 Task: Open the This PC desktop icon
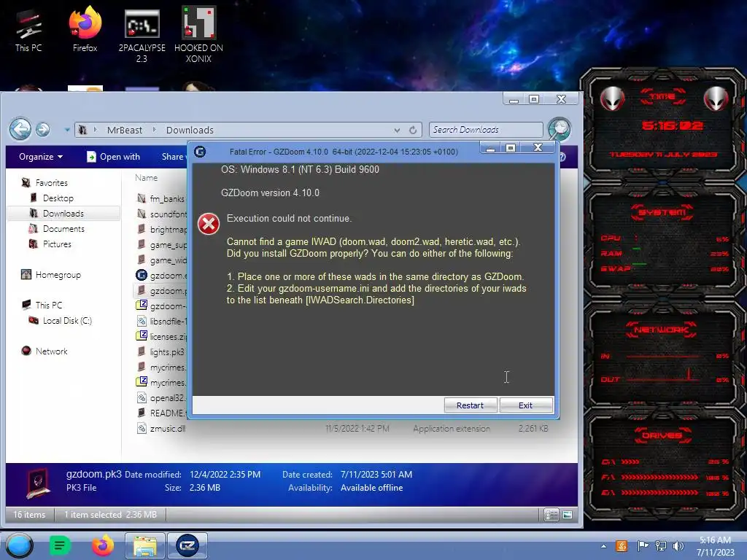coord(28,31)
